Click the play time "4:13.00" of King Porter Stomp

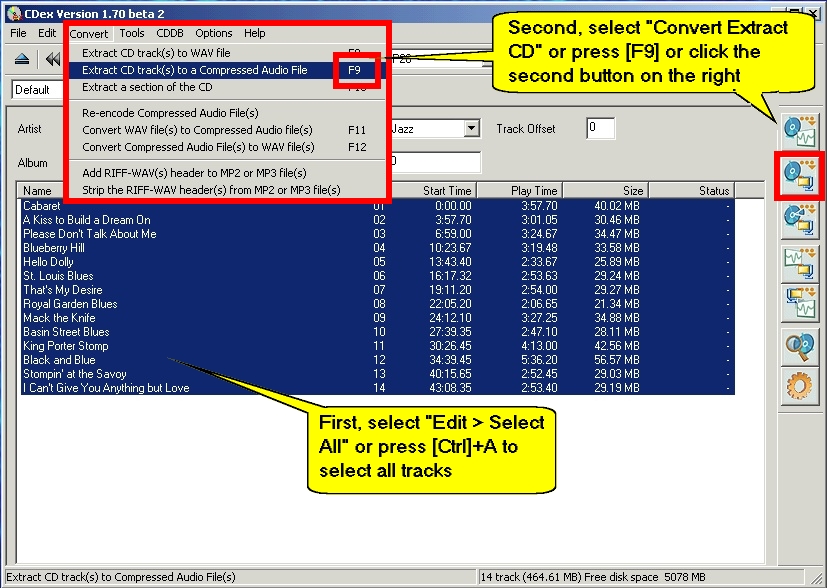coord(539,346)
